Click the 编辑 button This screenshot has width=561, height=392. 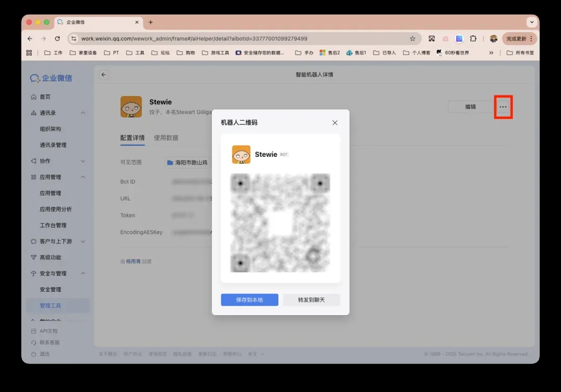click(470, 107)
